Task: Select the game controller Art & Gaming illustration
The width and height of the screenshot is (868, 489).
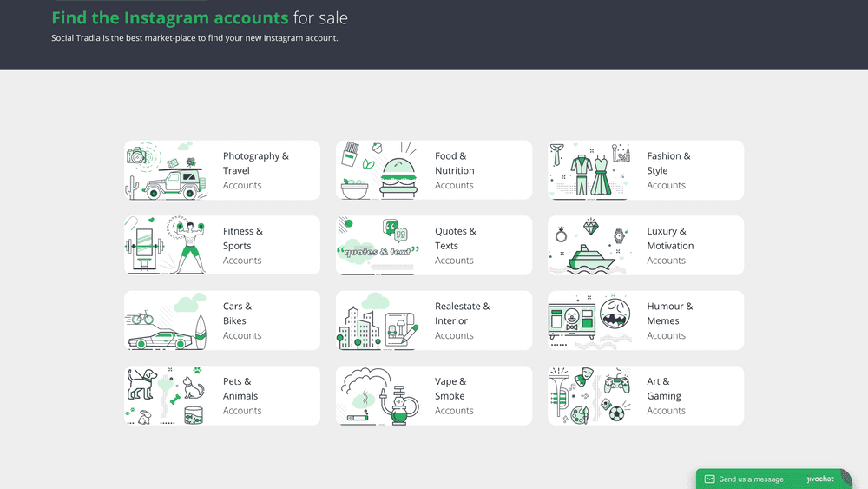Action: 590,396
